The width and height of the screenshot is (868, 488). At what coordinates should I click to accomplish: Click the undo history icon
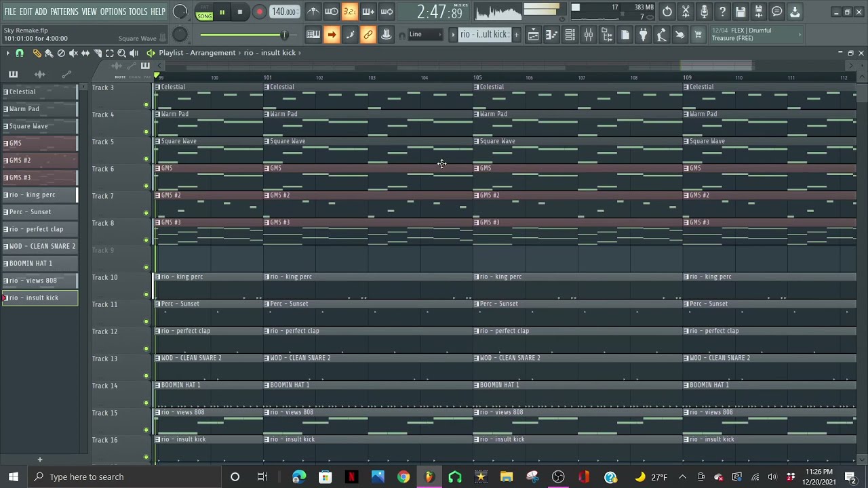[667, 12]
